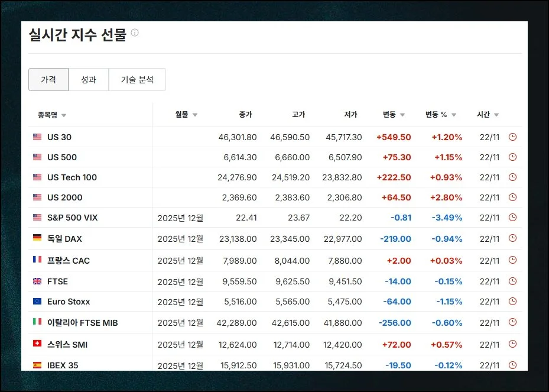Image resolution: width=549 pixels, height=392 pixels.
Task: Click the US flag icon beside US 500
Action: coord(37,157)
